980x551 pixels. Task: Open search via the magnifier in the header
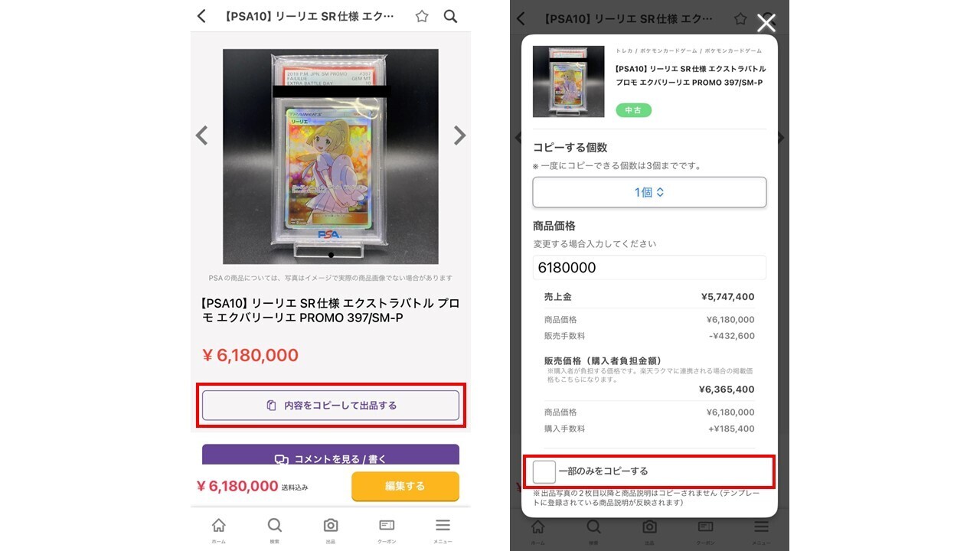450,16
